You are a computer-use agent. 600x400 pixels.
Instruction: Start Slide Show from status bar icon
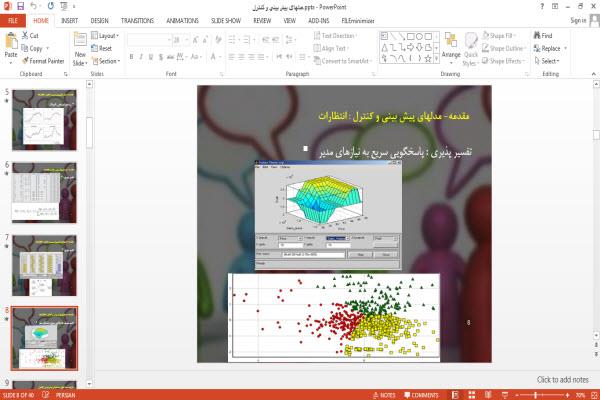coord(505,395)
